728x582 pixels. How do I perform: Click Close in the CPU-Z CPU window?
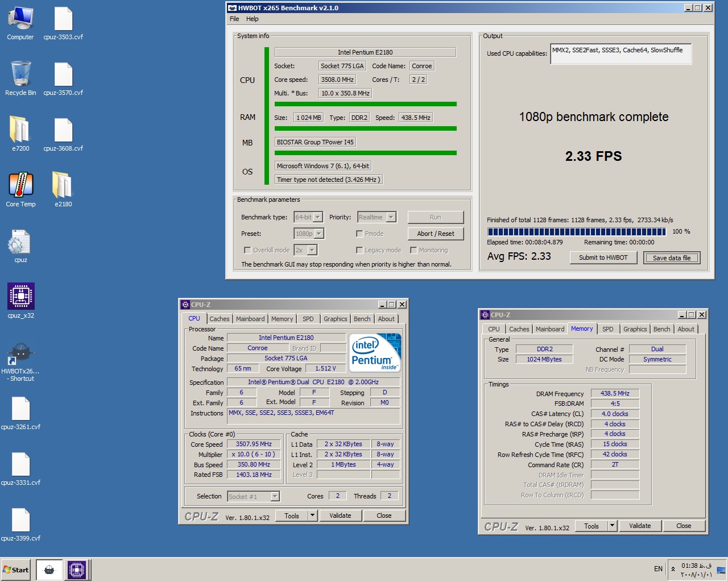point(384,516)
